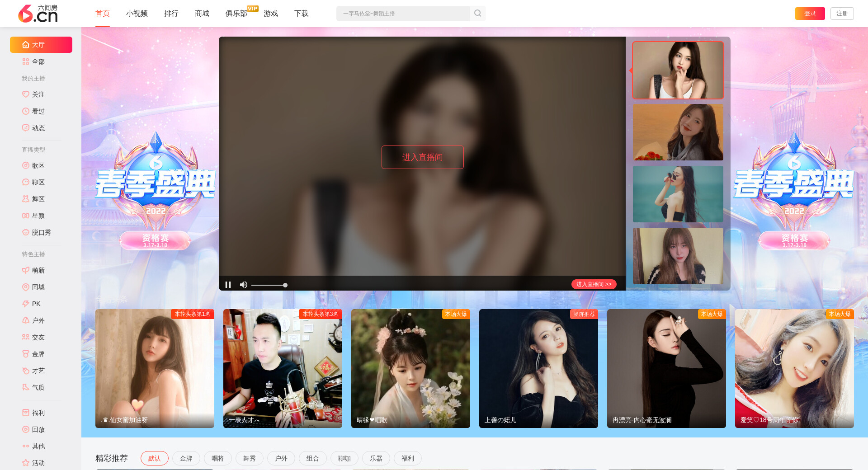Click the 注册 register button
This screenshot has width=868, height=470.
point(842,14)
